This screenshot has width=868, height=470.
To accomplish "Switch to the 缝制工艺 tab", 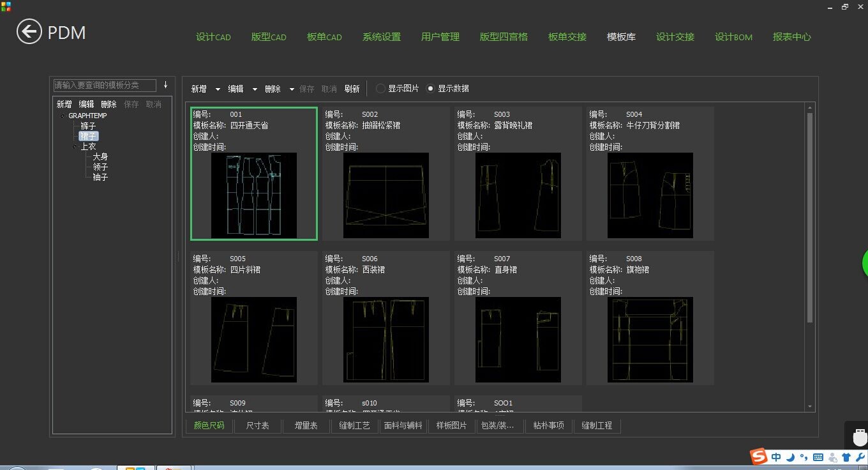I will (x=354, y=425).
